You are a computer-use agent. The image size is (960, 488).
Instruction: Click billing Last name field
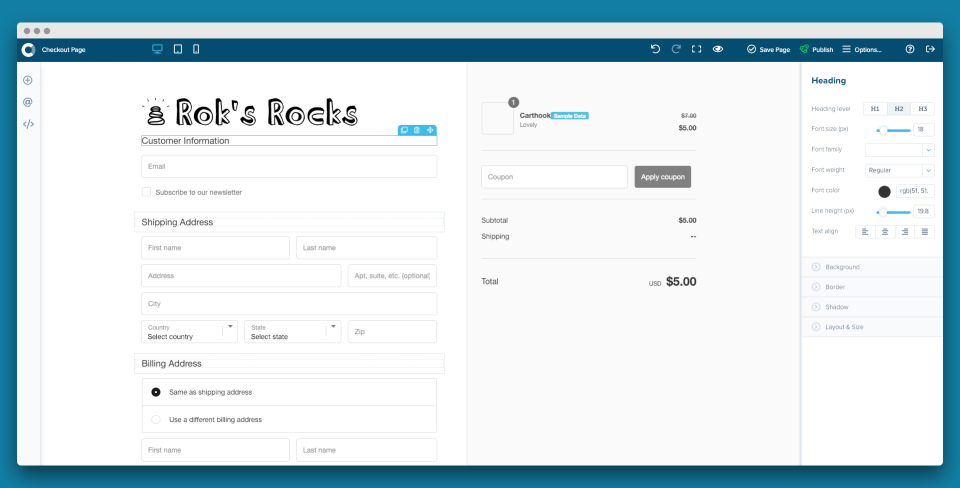click(367, 450)
